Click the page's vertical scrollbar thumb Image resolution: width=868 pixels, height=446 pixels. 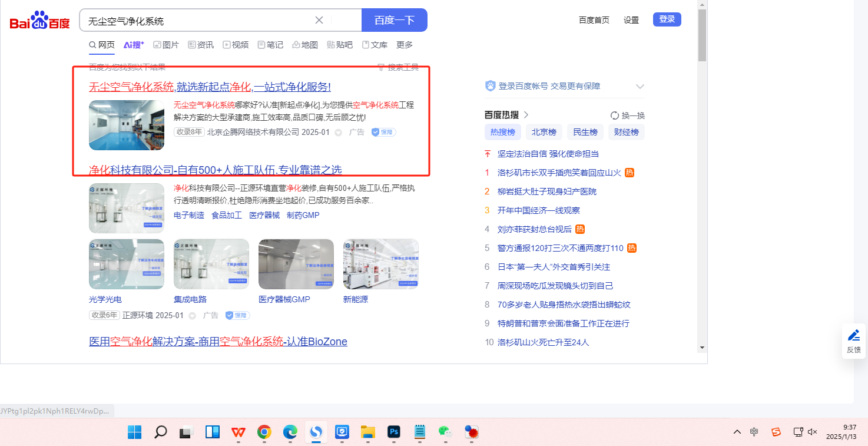[x=702, y=35]
